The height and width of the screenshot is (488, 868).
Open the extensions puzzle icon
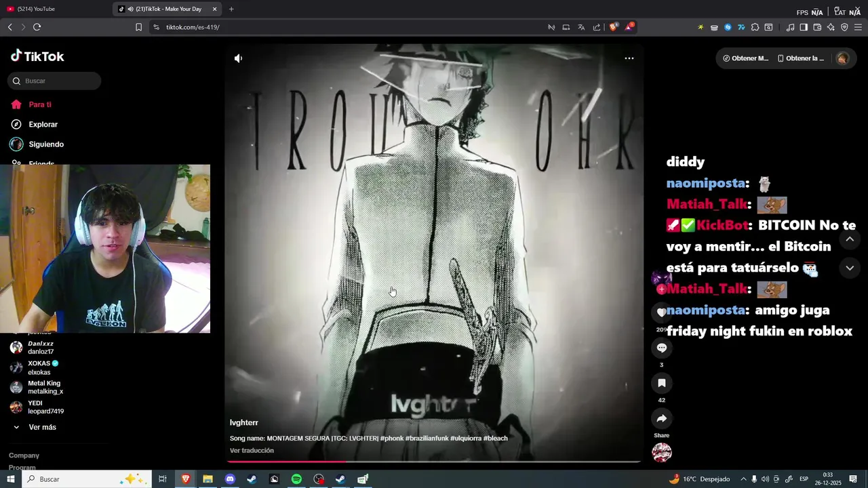pyautogui.click(x=755, y=27)
